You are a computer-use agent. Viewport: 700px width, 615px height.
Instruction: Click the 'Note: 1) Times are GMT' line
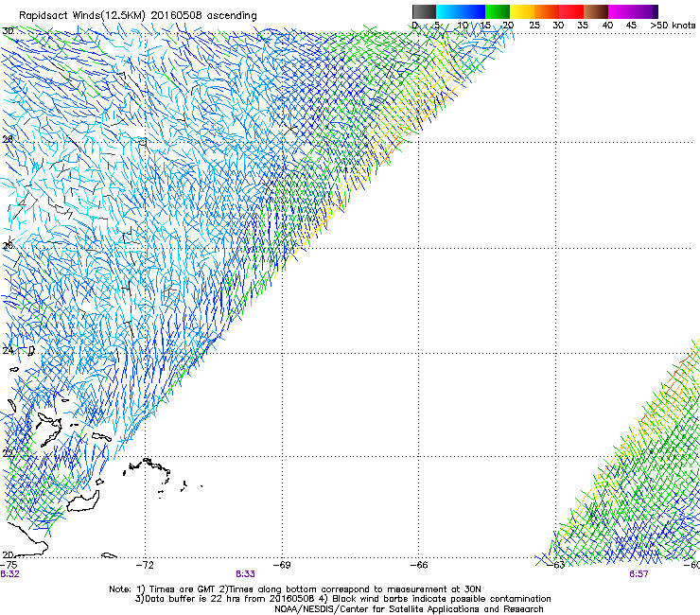pos(295,589)
